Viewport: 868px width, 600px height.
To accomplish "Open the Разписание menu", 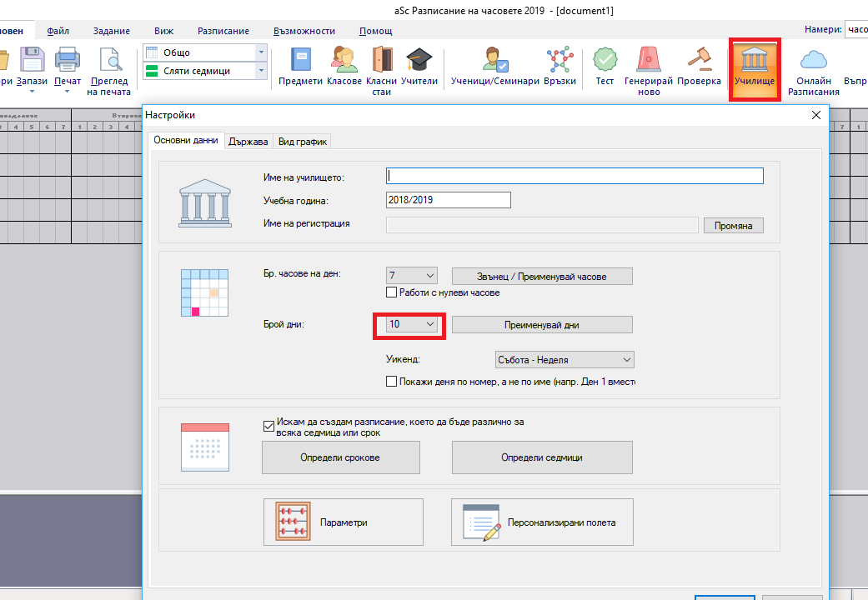I will (x=223, y=31).
